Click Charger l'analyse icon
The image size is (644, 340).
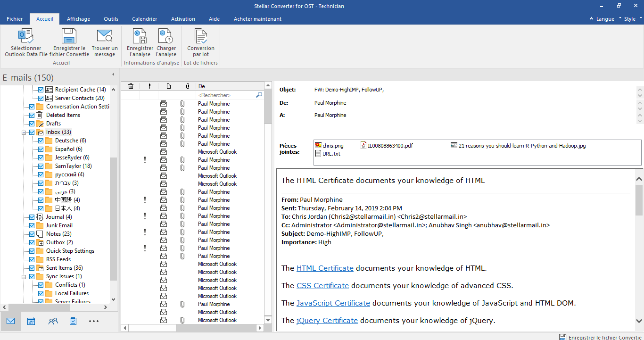(166, 36)
